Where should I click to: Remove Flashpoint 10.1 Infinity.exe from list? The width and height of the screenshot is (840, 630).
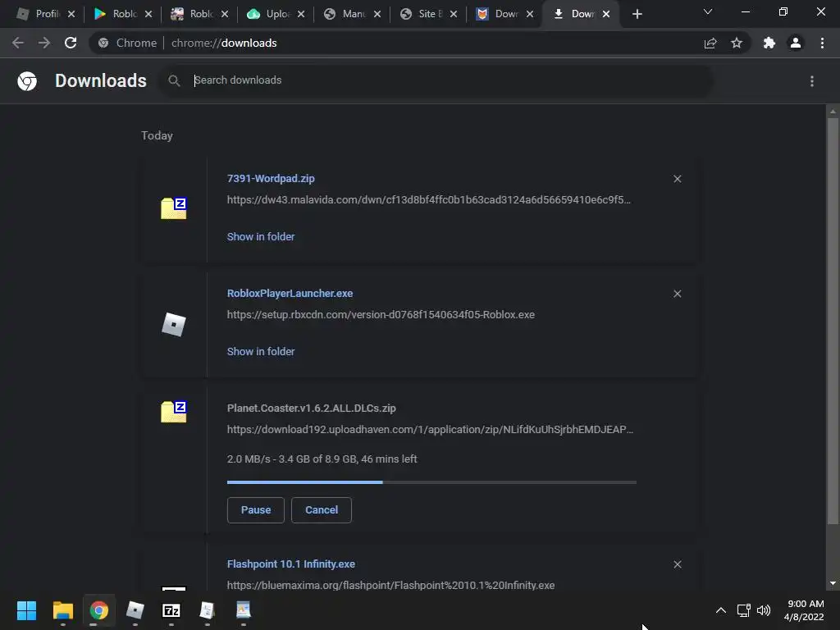coord(677,564)
